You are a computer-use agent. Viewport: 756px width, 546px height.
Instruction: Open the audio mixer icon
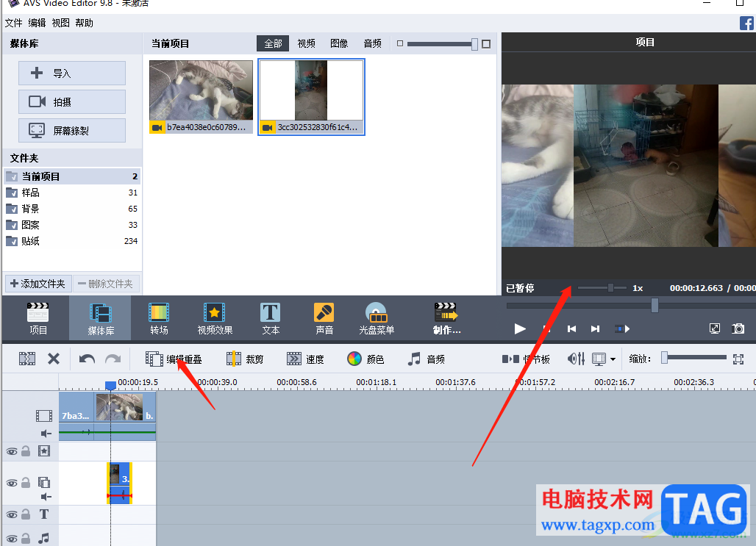pyautogui.click(x=576, y=359)
